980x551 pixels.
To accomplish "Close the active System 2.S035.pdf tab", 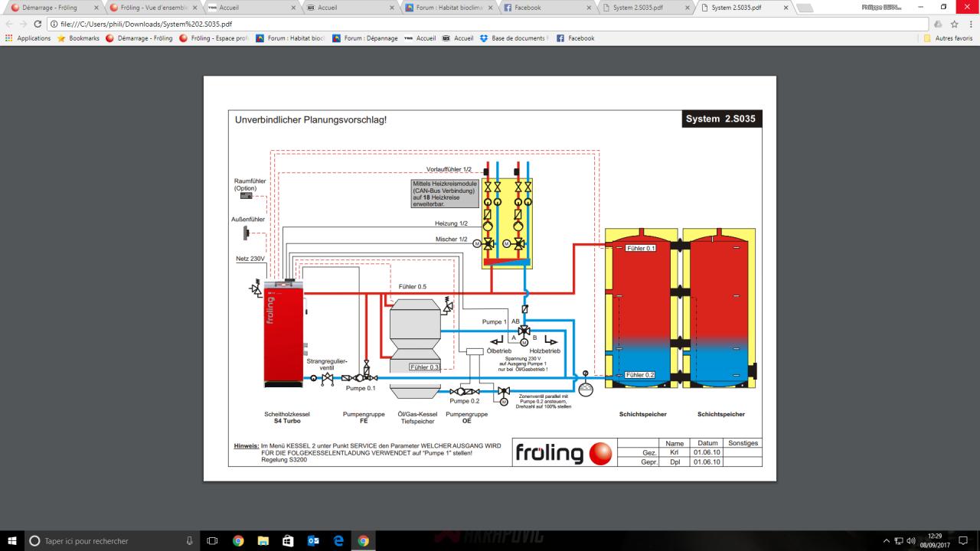I will [786, 8].
